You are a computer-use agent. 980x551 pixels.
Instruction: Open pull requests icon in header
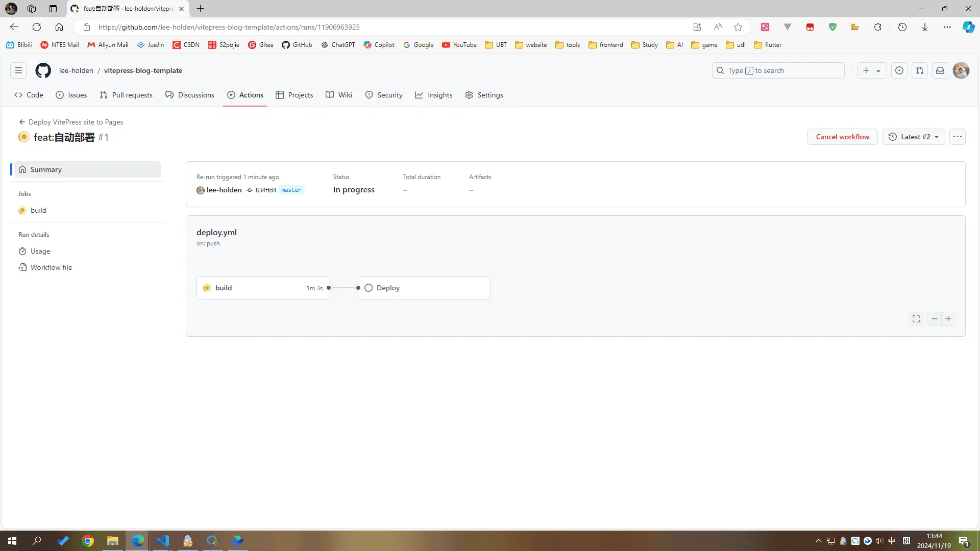[x=919, y=70]
